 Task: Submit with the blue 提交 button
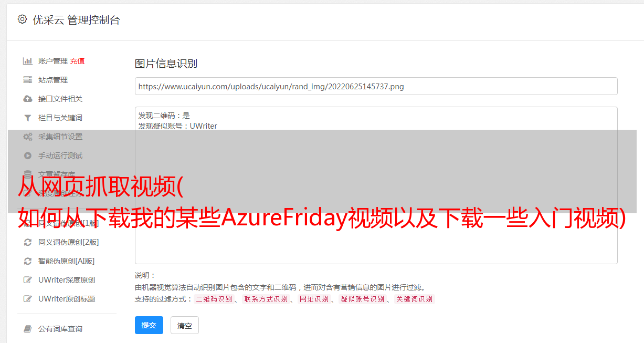coord(149,325)
